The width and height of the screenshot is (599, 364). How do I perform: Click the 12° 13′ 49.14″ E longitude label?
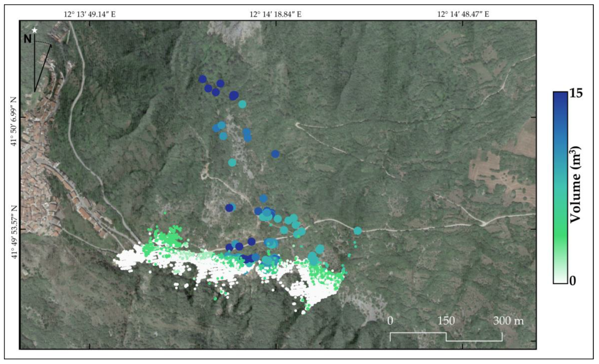click(90, 14)
